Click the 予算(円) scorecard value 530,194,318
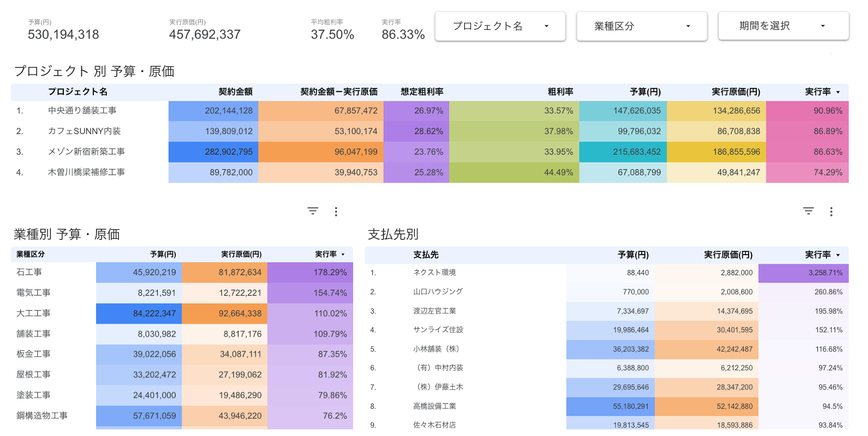The image size is (868, 436). tap(63, 35)
